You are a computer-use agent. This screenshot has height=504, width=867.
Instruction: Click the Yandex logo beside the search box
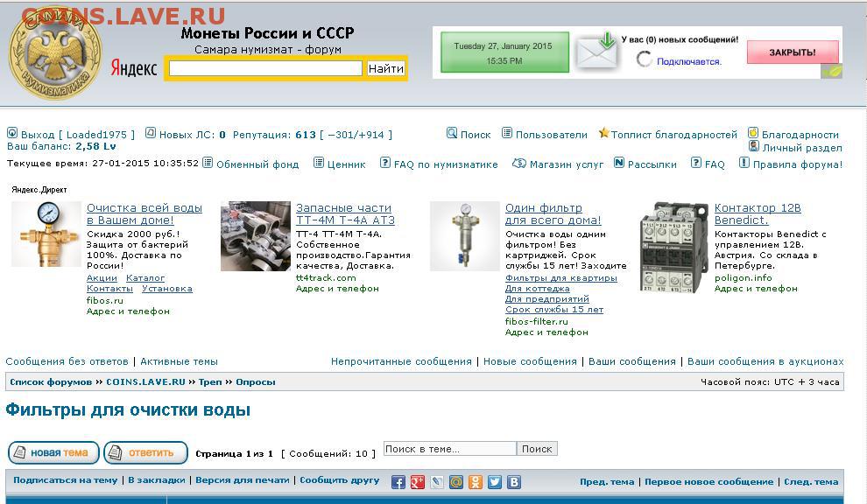tap(134, 68)
